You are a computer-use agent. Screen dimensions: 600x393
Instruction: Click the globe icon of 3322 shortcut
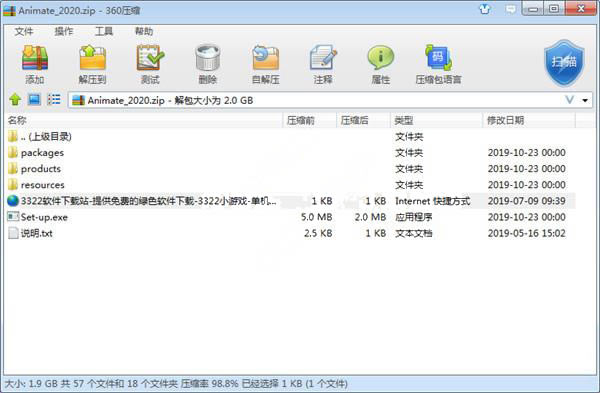[x=13, y=201]
